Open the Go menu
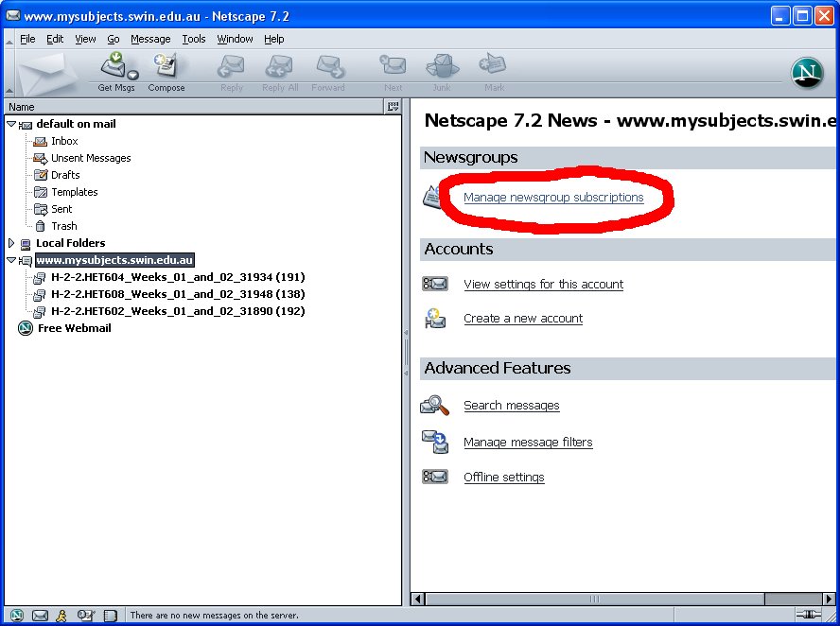Viewport: 840px width, 626px height. click(x=113, y=39)
